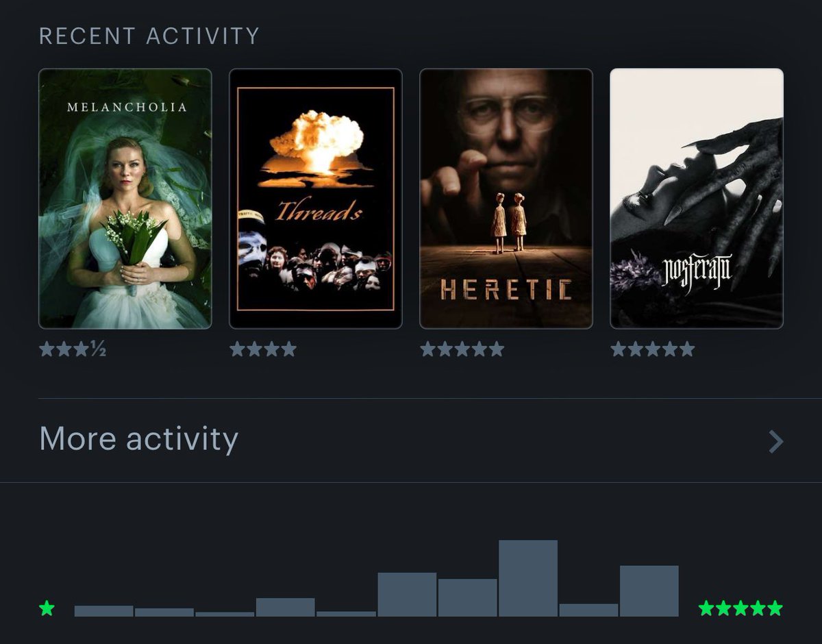Screen dimensions: 822x644
Task: Click the five-star rating under Heretic
Action: pos(462,350)
